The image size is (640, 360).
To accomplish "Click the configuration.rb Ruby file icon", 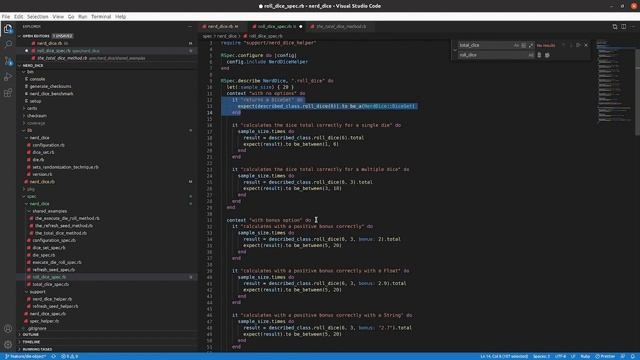I will pyautogui.click(x=29, y=145).
